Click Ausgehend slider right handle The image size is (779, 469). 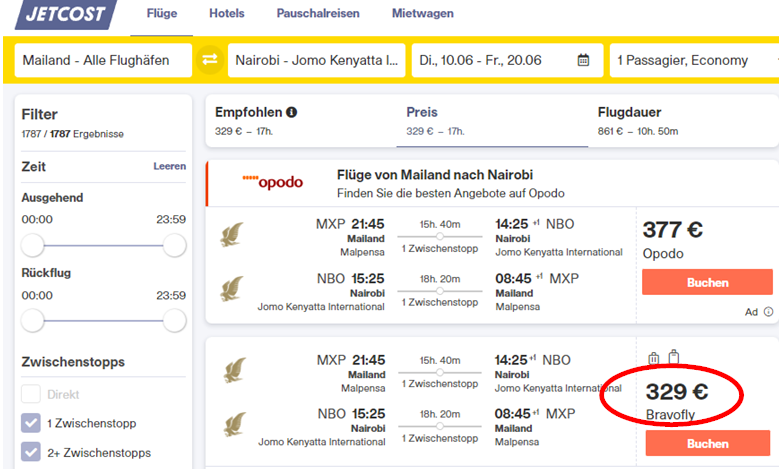(x=174, y=245)
